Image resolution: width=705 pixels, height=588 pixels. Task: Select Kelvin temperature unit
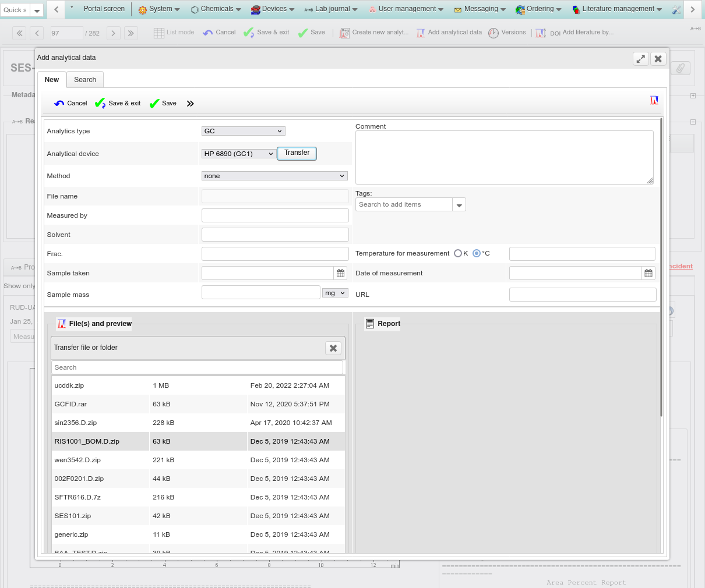(x=458, y=253)
